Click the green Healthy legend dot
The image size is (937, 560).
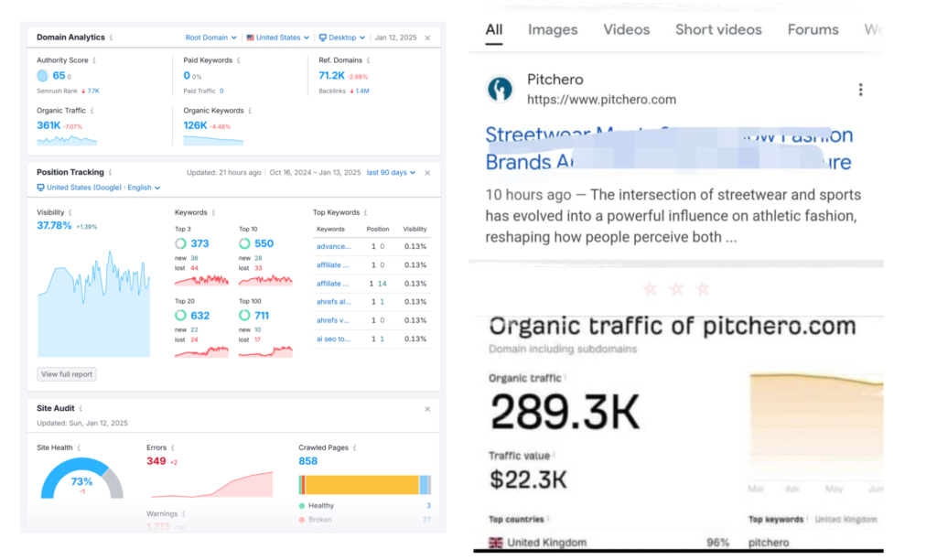pos(302,506)
